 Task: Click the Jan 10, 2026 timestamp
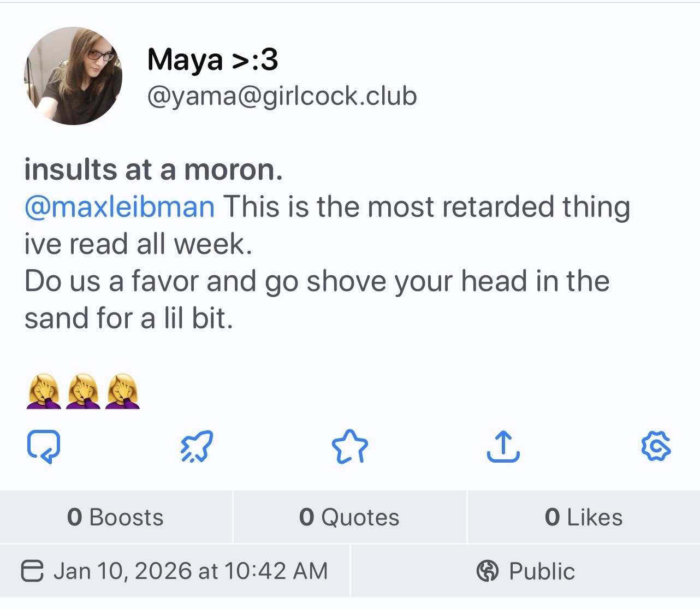coord(190,571)
